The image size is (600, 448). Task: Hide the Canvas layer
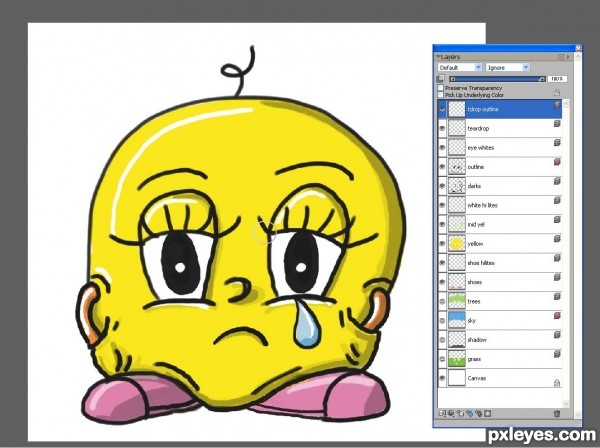point(442,378)
